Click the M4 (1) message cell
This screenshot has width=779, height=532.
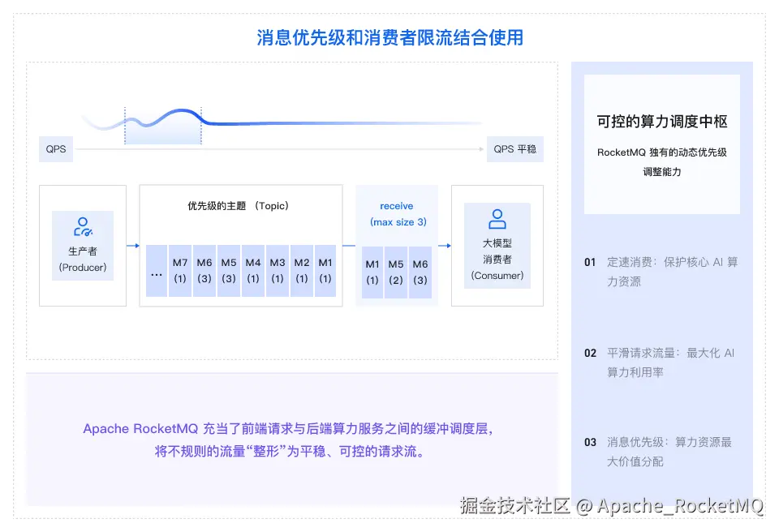point(253,271)
